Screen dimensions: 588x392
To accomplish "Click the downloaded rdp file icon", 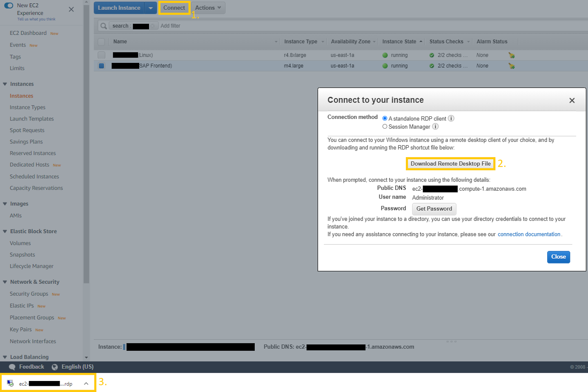I will click(10, 383).
